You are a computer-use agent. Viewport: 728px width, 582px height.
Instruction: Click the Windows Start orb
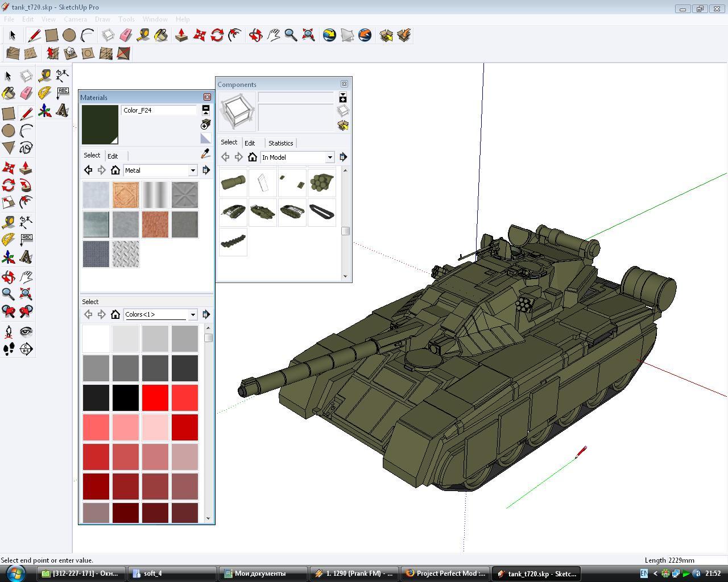tap(15, 573)
